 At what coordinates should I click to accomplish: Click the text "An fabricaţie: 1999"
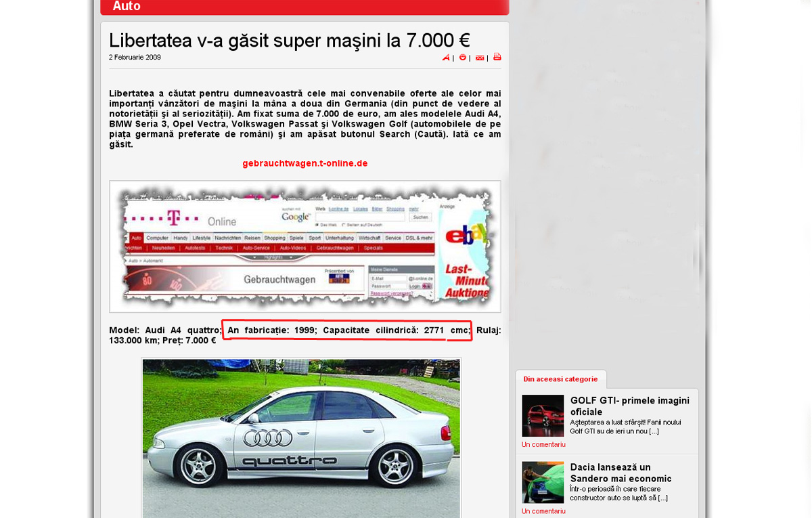coord(272,330)
